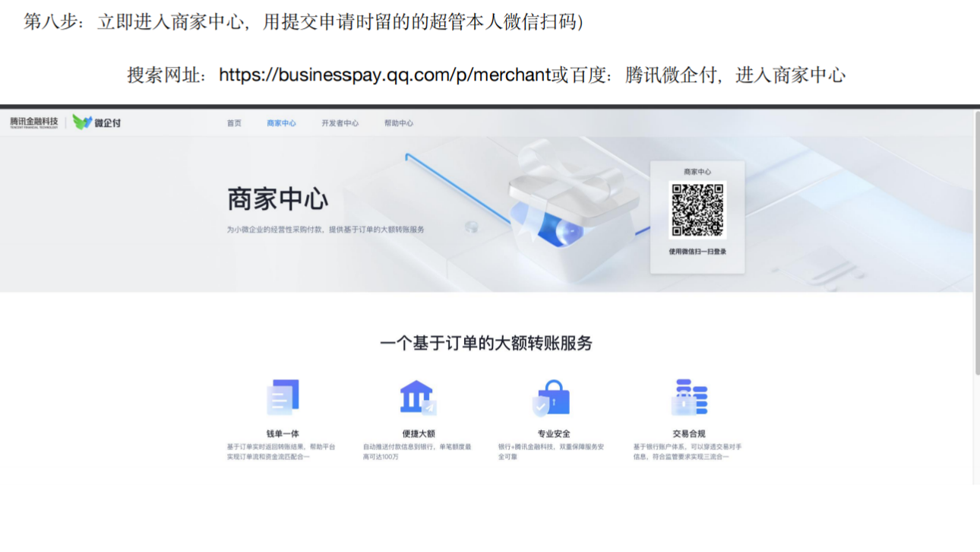The image size is (980, 552).
Task: Click the 专业安全 lock icon
Action: click(x=552, y=398)
